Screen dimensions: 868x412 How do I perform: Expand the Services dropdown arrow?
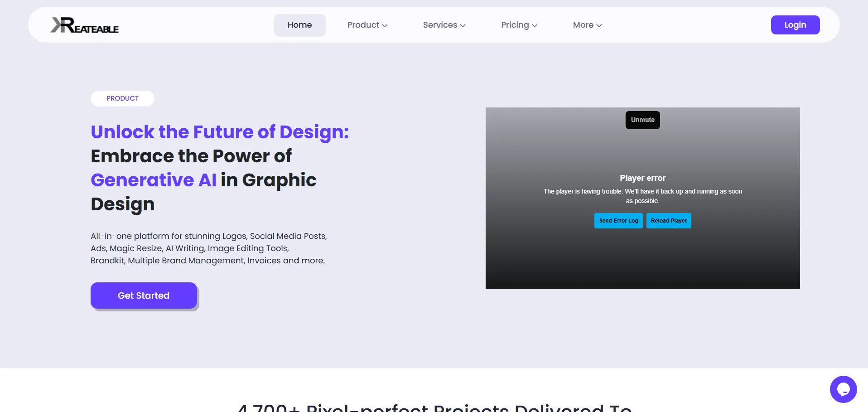[463, 25]
